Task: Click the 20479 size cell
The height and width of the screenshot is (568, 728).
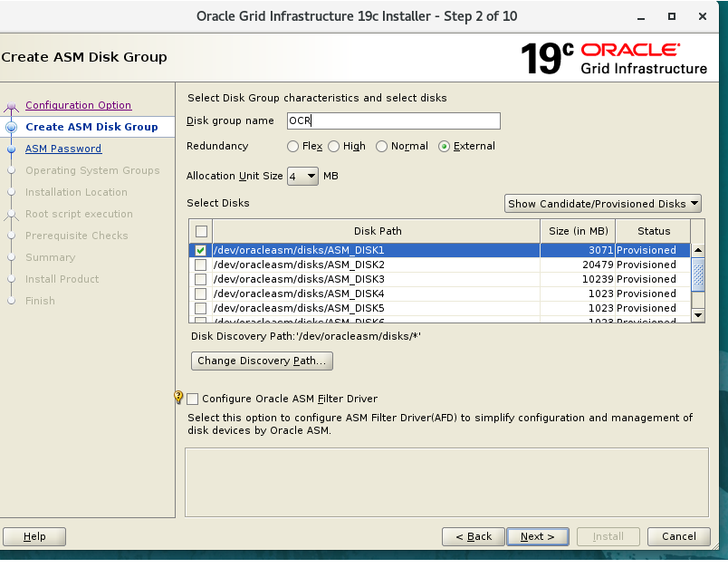Action: point(578,265)
